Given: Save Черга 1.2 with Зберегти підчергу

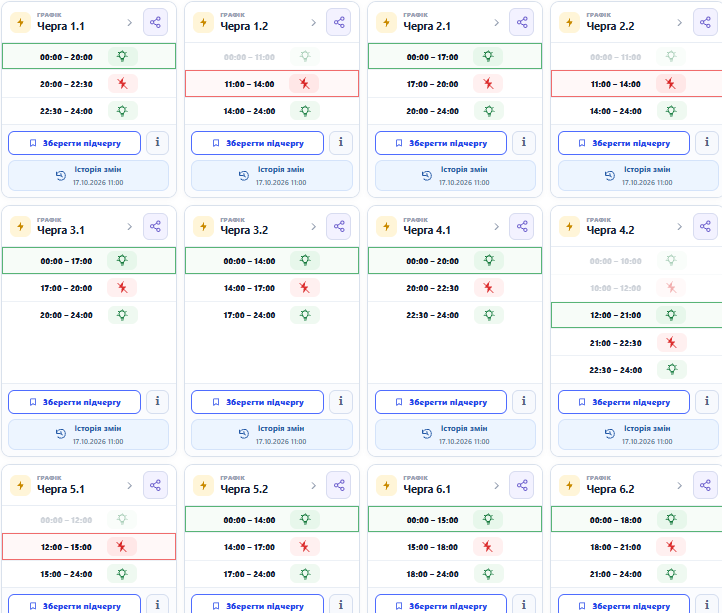Looking at the screenshot, I should tap(257, 143).
